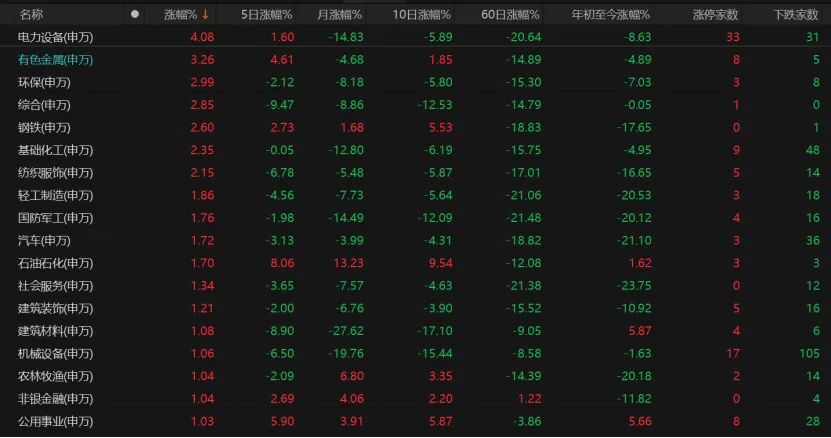Sort by the 名称 column header
The width and height of the screenshot is (831, 438).
(31, 15)
